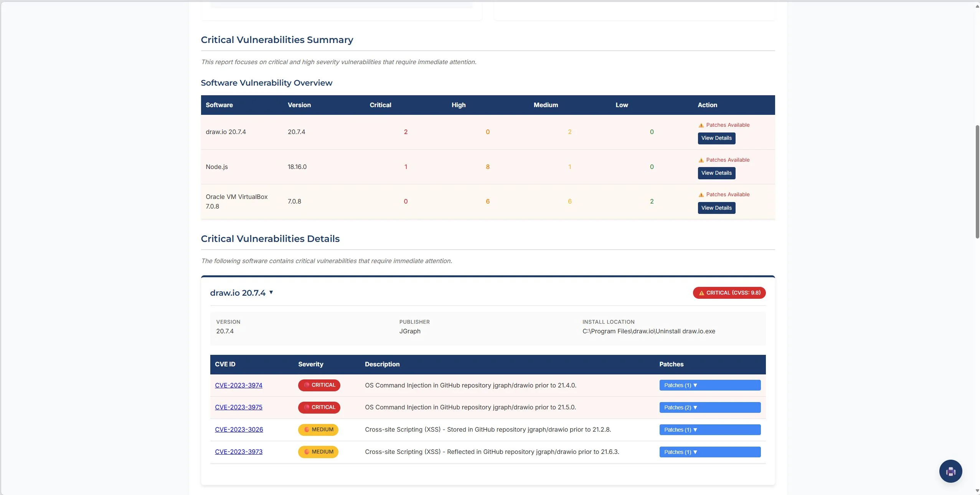Click the install location path text
Image resolution: width=980 pixels, height=495 pixels.
pos(649,331)
